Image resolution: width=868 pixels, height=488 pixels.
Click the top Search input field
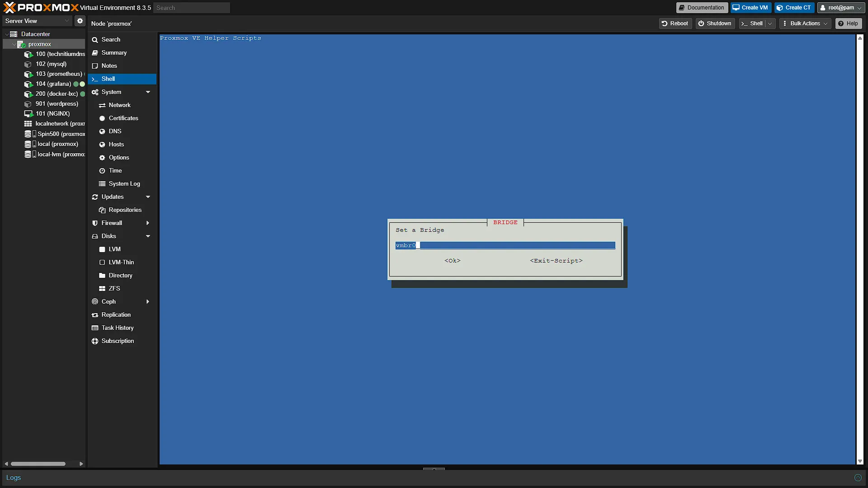[x=192, y=8]
